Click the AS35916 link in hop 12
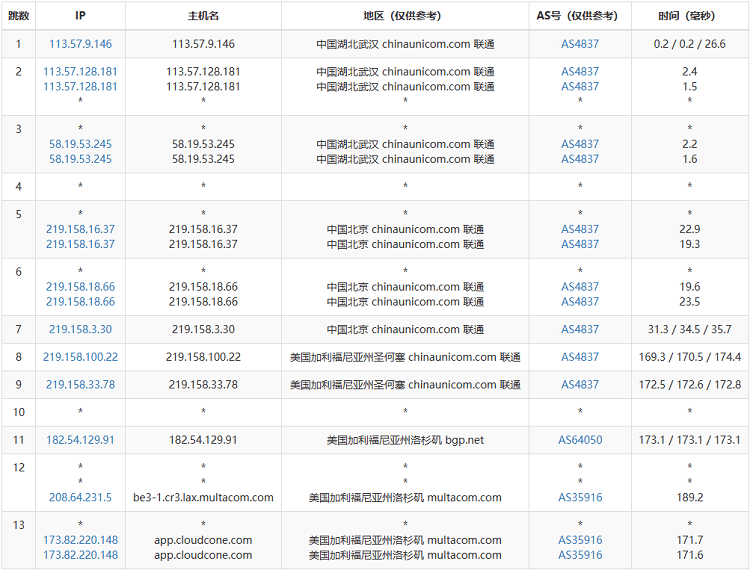The image size is (750, 573). click(580, 497)
